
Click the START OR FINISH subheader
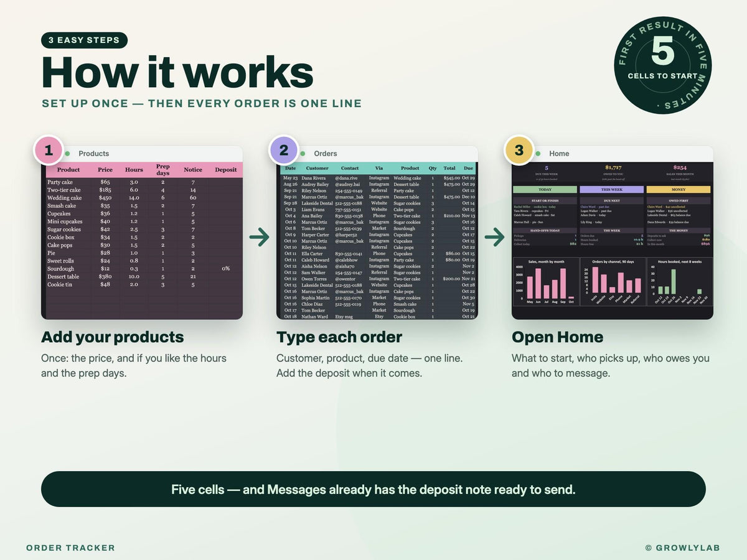[x=545, y=201]
